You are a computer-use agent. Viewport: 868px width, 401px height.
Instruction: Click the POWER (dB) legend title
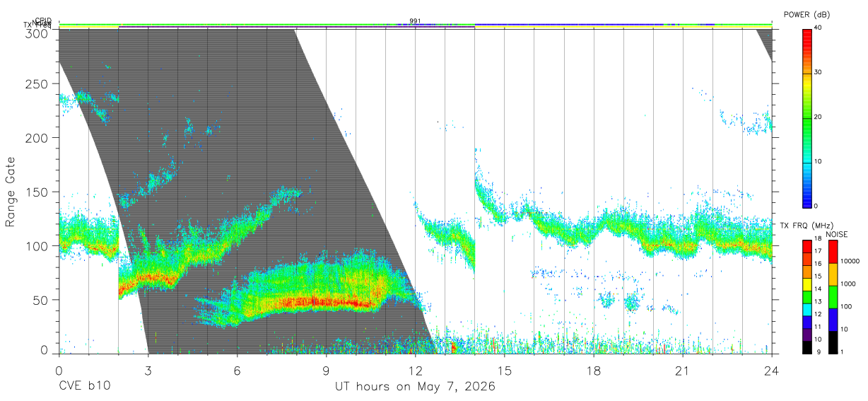point(806,15)
